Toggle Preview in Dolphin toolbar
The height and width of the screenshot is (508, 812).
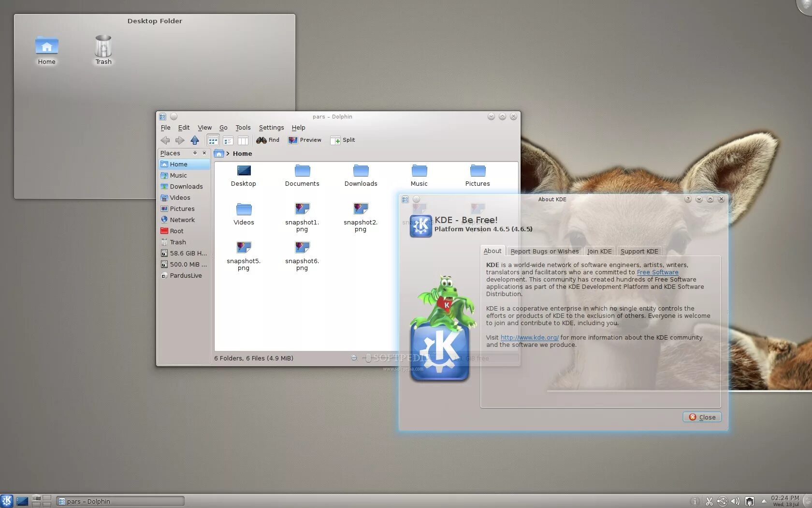[304, 140]
